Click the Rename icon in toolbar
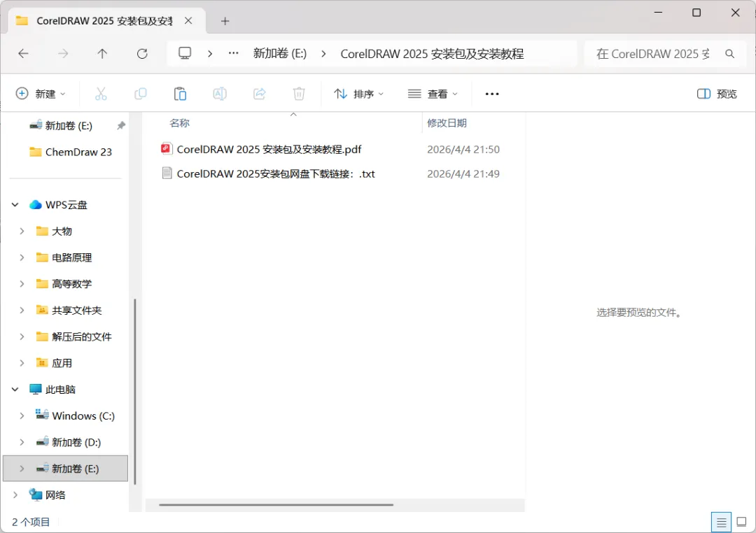Viewport: 756px width, 533px height. pos(220,94)
